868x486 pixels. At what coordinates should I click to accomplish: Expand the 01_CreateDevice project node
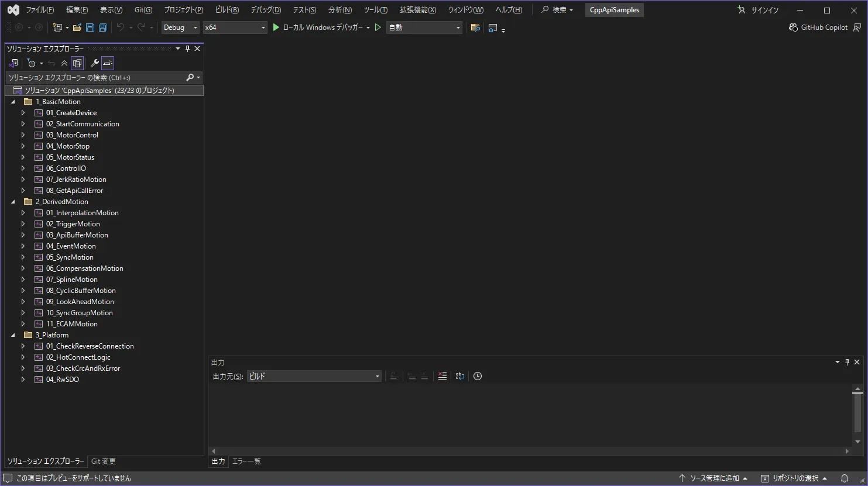[22, 112]
